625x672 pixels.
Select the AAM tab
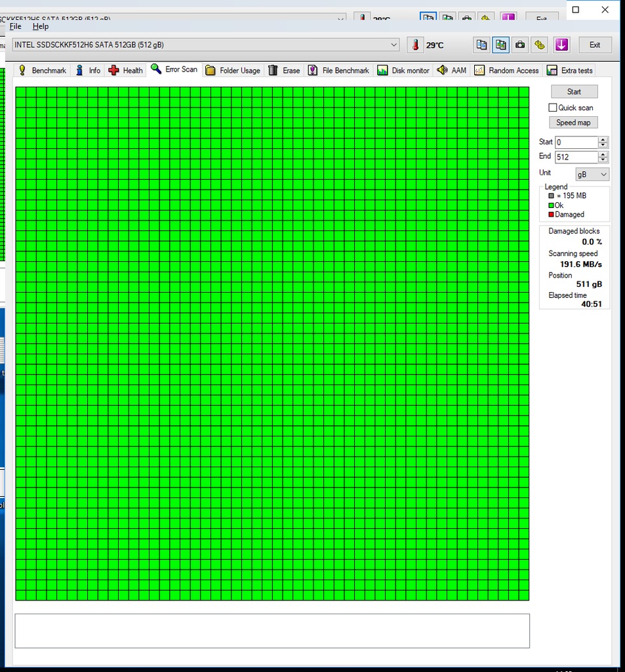(451, 70)
